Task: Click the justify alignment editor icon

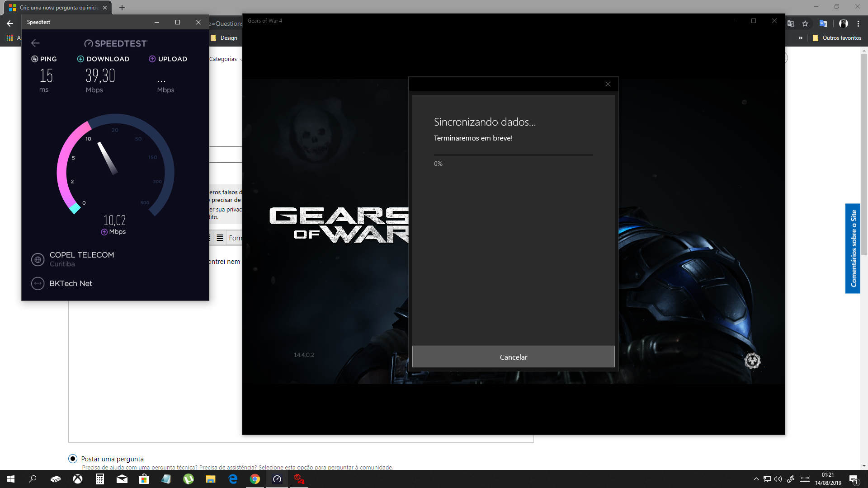Action: tap(220, 238)
